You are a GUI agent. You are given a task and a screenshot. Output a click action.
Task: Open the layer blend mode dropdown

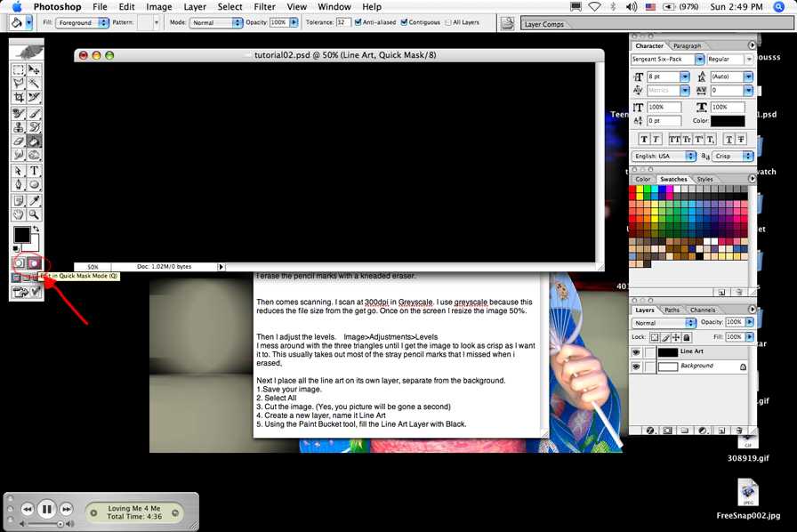(664, 323)
